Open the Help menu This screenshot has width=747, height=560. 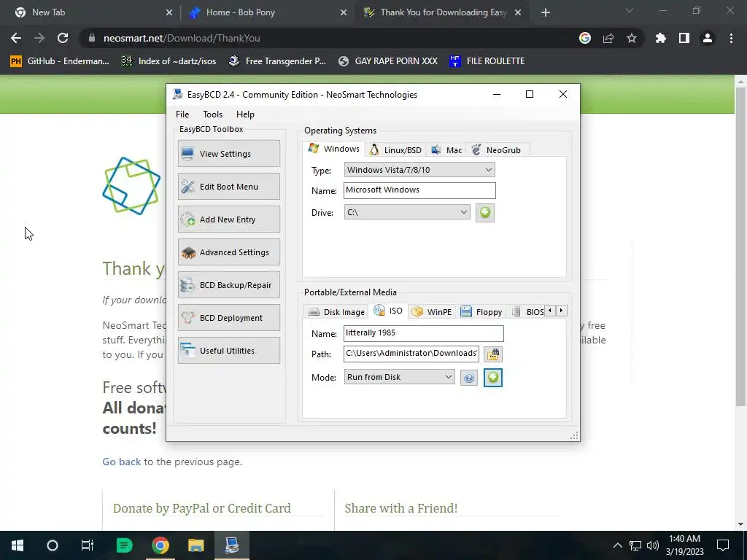(245, 114)
